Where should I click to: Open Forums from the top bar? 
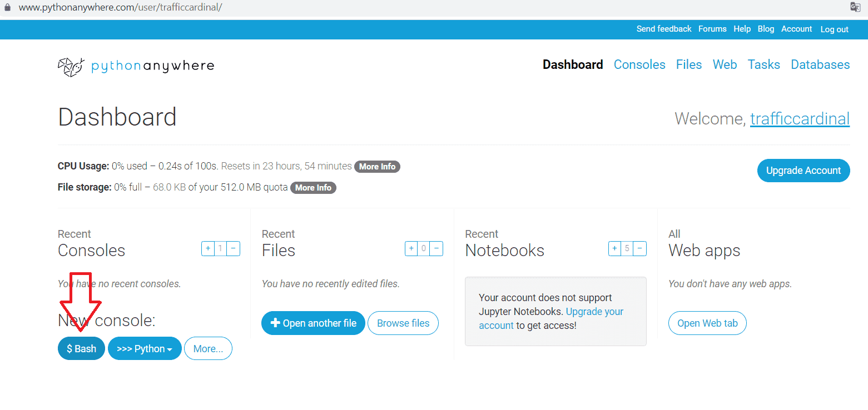(x=712, y=29)
